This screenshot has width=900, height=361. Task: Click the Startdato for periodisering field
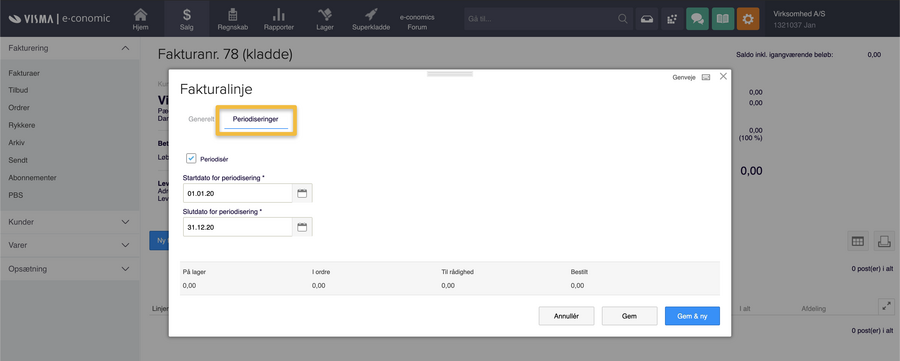coord(238,193)
